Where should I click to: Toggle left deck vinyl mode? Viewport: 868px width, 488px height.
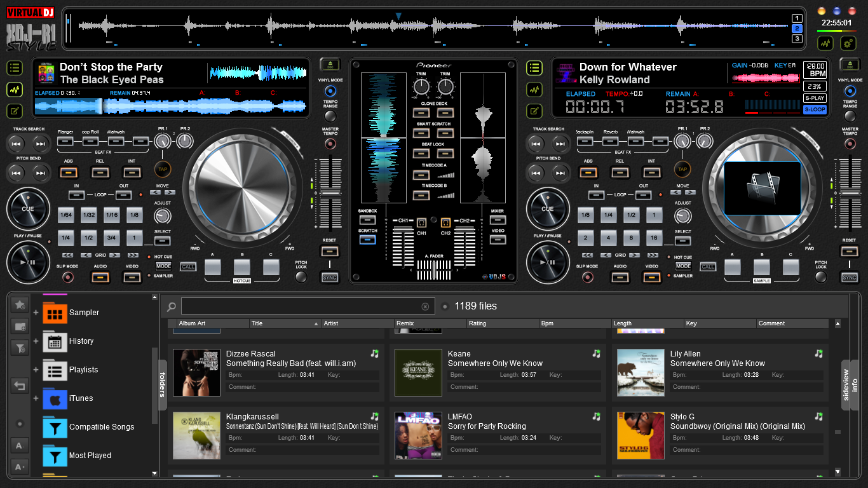[330, 91]
